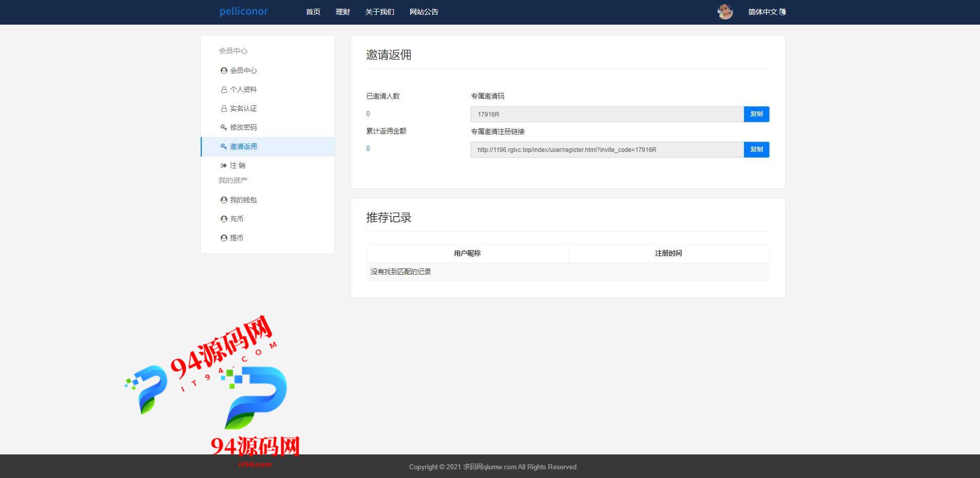Click the key icon beside 邀请返佣
This screenshot has height=478, width=980.
click(224, 146)
